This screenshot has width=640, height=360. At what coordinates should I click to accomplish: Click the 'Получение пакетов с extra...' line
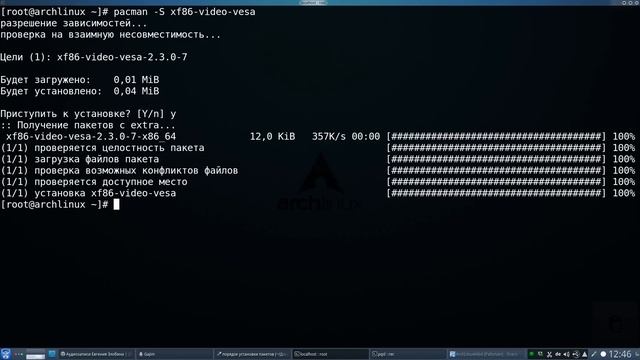[88, 125]
